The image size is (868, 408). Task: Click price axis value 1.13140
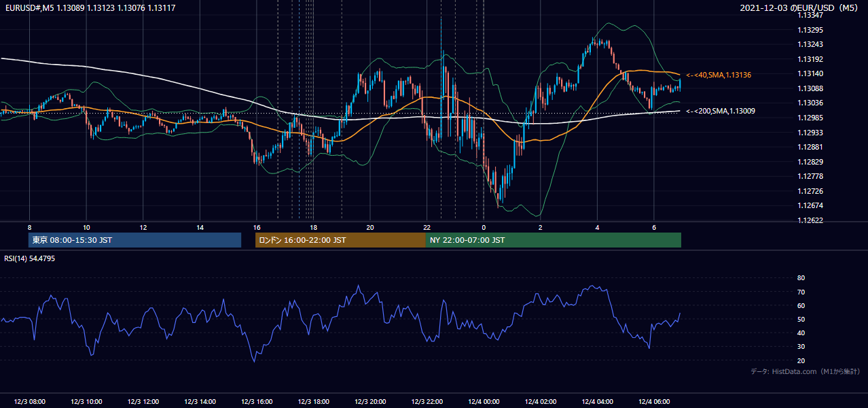[x=811, y=73]
